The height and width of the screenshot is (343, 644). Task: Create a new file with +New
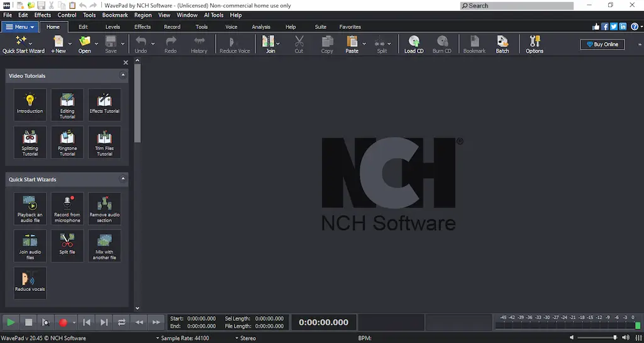click(x=58, y=45)
